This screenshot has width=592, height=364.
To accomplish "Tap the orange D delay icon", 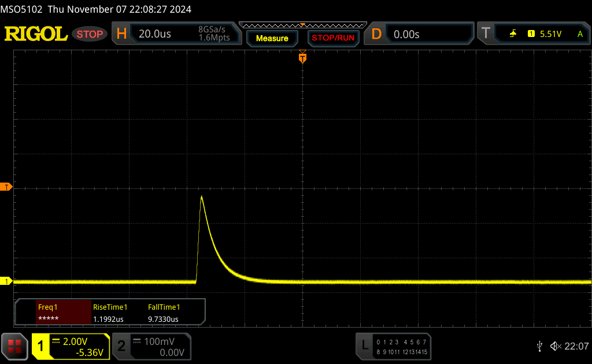I will [376, 34].
